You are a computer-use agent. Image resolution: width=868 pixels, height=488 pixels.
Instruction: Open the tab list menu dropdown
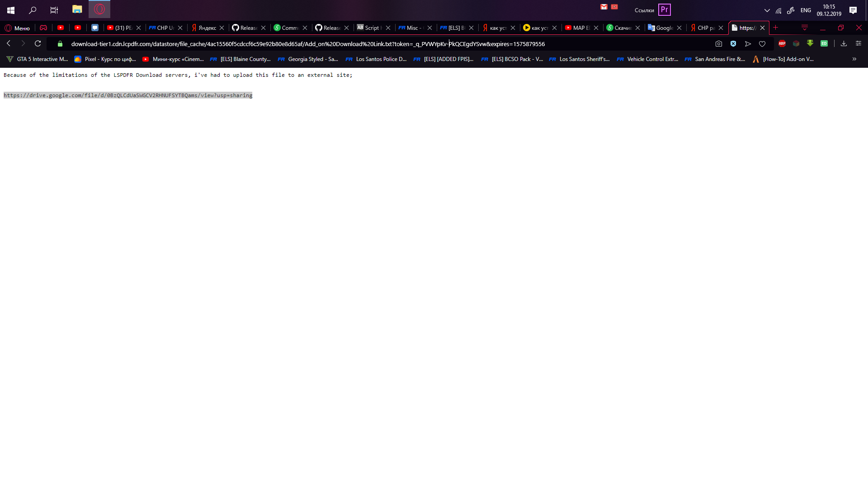(x=805, y=28)
